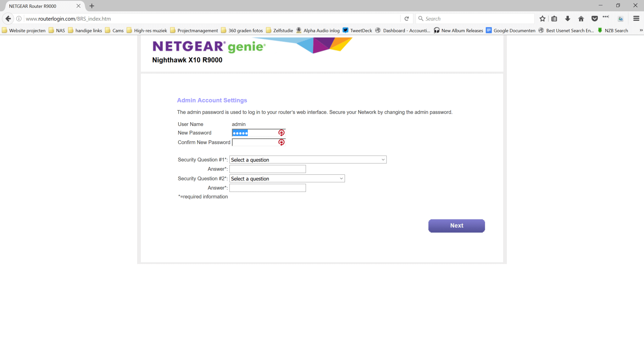Open the Dashboard - Accounti... bookmark
Screen dimensions: 644x347
pyautogui.click(x=403, y=30)
